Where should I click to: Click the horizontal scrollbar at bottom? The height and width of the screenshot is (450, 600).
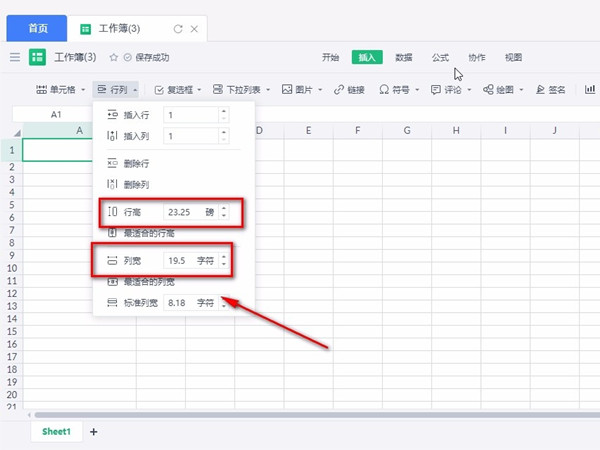click(x=300, y=414)
